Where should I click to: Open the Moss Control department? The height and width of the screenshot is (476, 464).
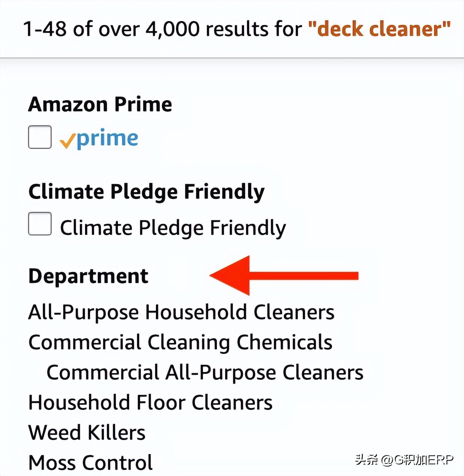click(91, 462)
